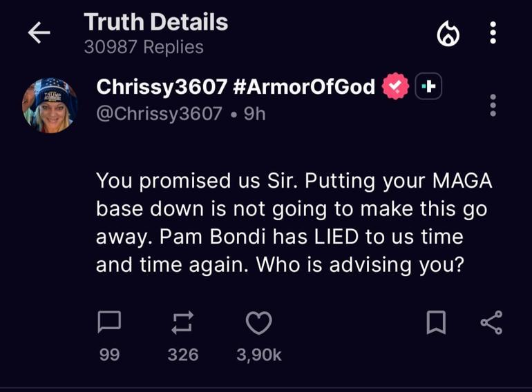Tap the plus badge beside the name
The width and height of the screenshot is (532, 392).
coord(428,87)
